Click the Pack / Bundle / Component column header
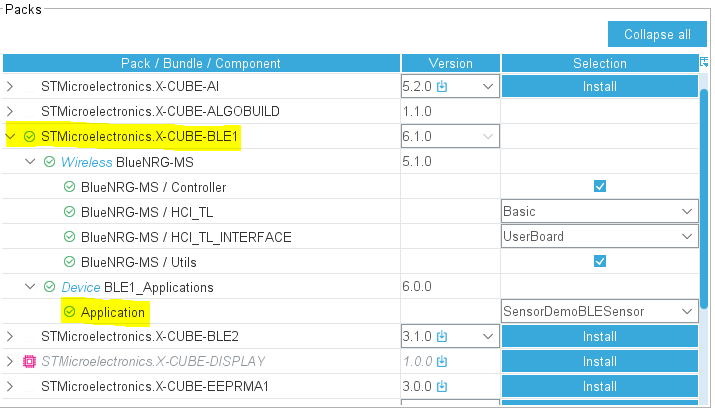 (201, 63)
